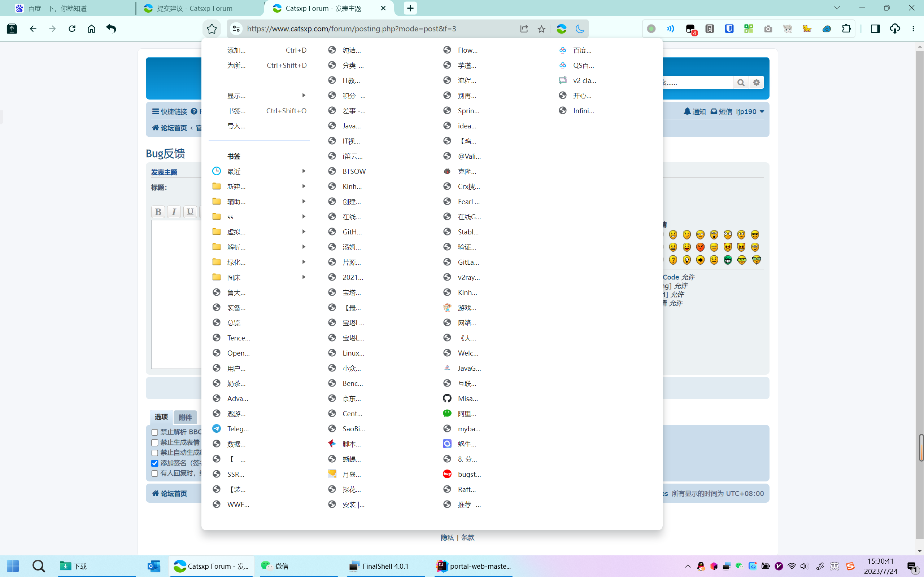Screen dimensions: 924x577
Task: Click the home page icon
Action: [91, 28]
